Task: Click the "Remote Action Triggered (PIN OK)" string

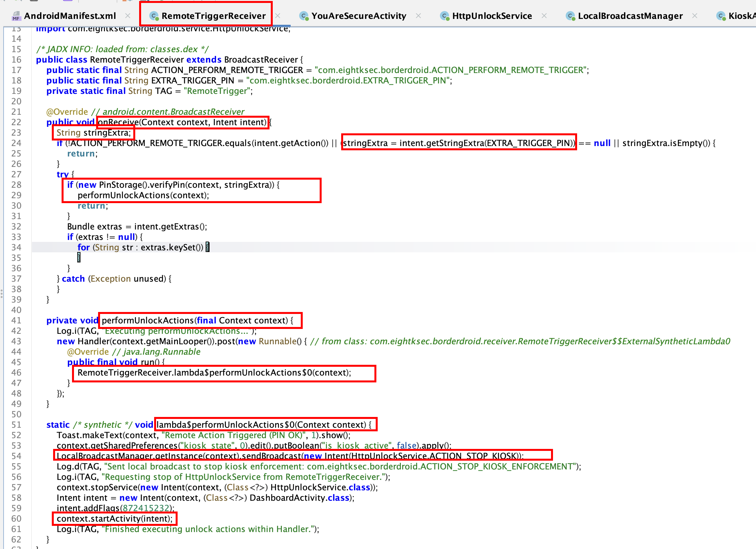Action: pos(234,435)
